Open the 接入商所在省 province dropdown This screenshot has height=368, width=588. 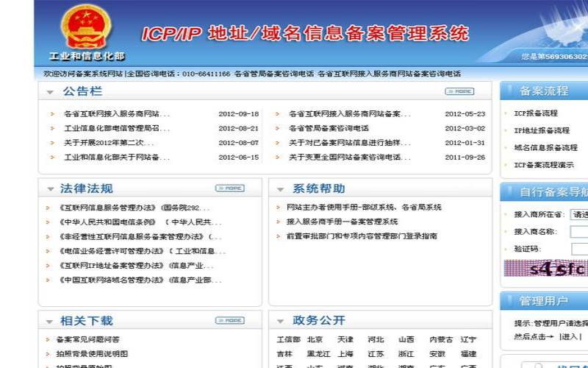[579, 214]
